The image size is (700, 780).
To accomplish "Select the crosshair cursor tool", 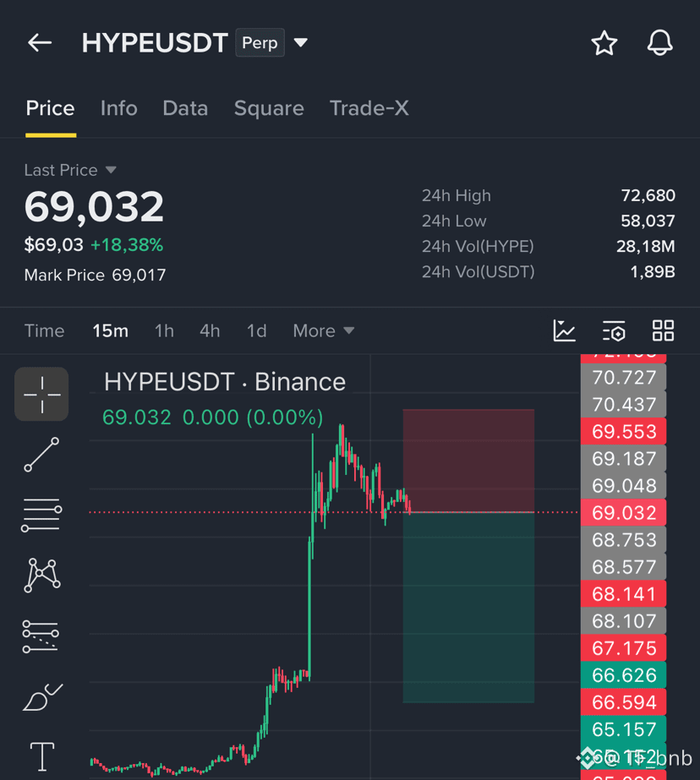I will click(41, 395).
